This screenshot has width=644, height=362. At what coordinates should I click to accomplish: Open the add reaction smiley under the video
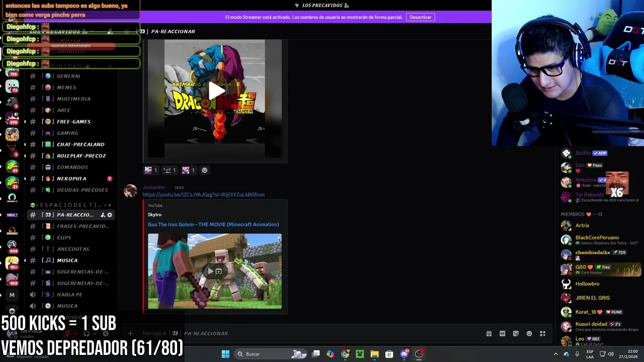coord(204,170)
